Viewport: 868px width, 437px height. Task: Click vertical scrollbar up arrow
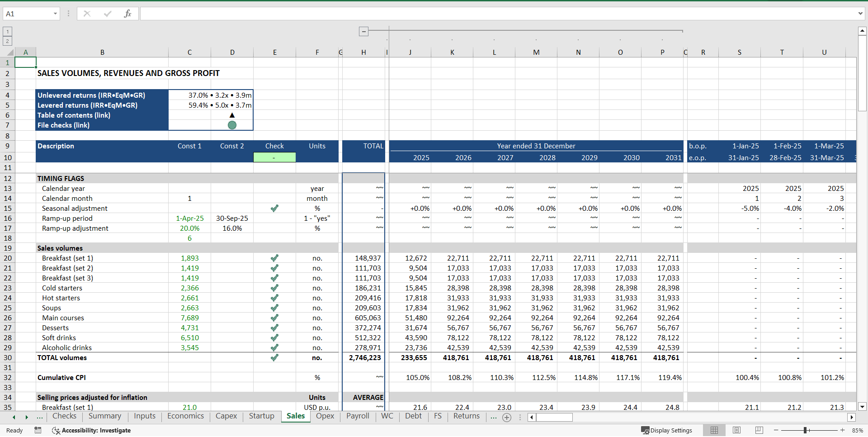point(862,31)
